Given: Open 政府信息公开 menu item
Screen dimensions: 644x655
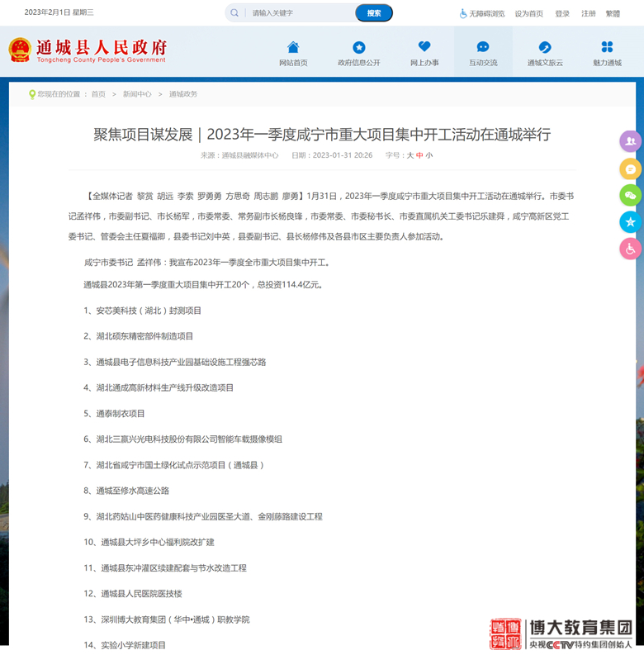Looking at the screenshot, I should [359, 63].
